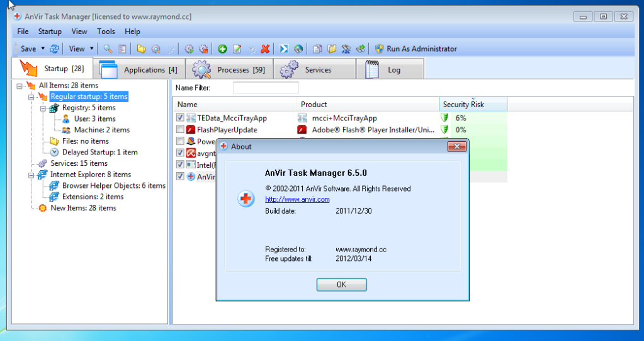Disable the avgnt startup checkbox
The image size is (644, 341).
[180, 153]
